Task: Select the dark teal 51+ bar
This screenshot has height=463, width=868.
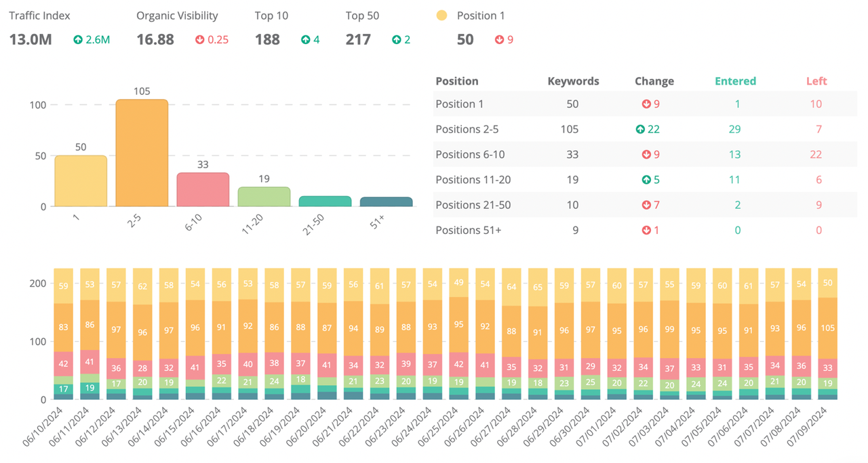Action: [x=386, y=202]
